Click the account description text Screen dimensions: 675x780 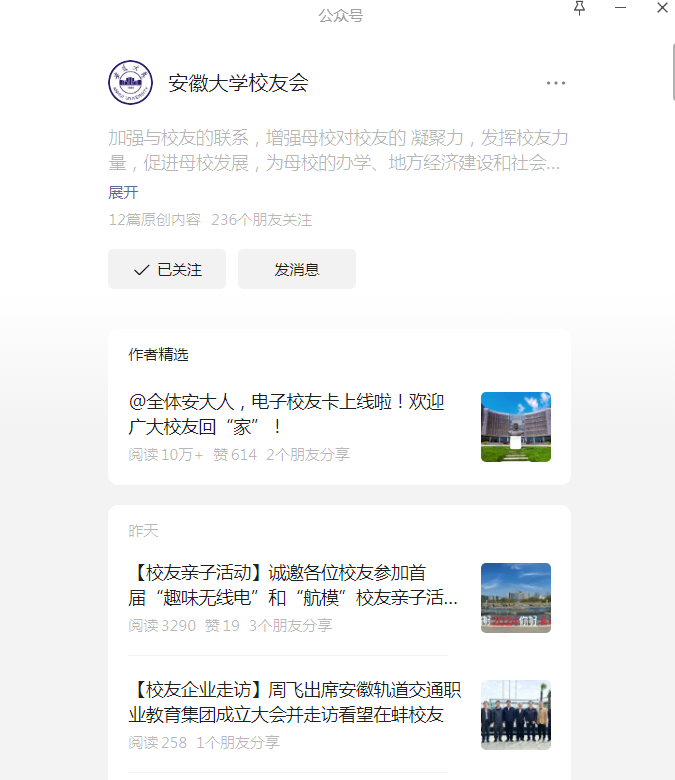point(338,150)
